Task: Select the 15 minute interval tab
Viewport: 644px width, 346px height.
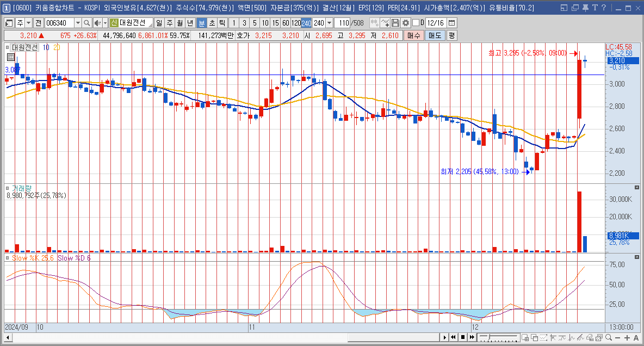Action: click(x=275, y=23)
